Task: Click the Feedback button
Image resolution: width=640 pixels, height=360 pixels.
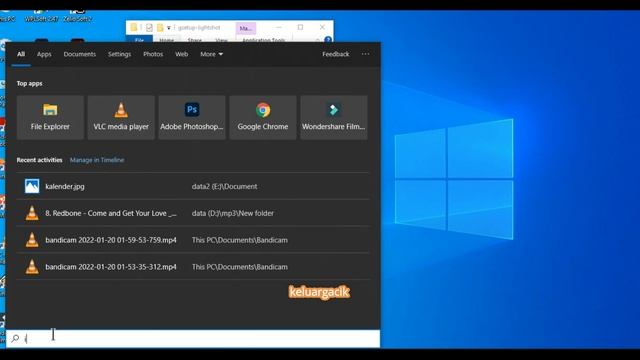Action: click(x=336, y=54)
